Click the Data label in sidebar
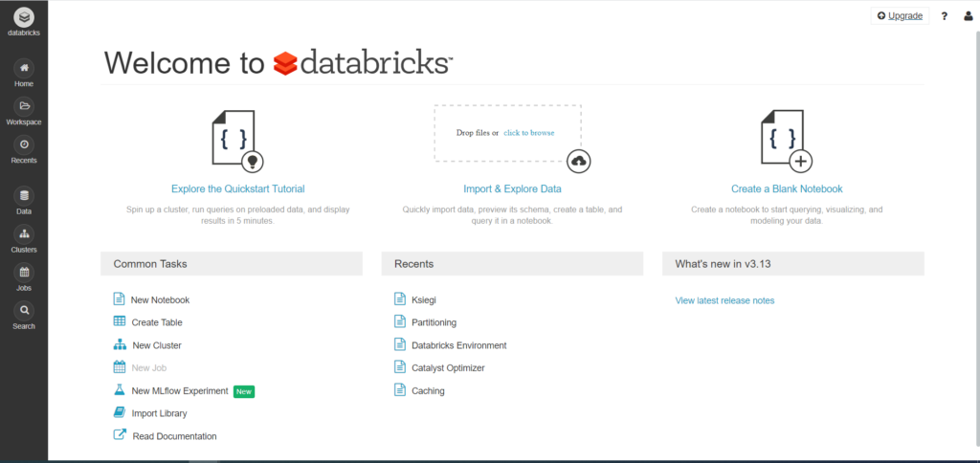Image resolution: width=980 pixels, height=463 pixels. pyautogui.click(x=24, y=211)
